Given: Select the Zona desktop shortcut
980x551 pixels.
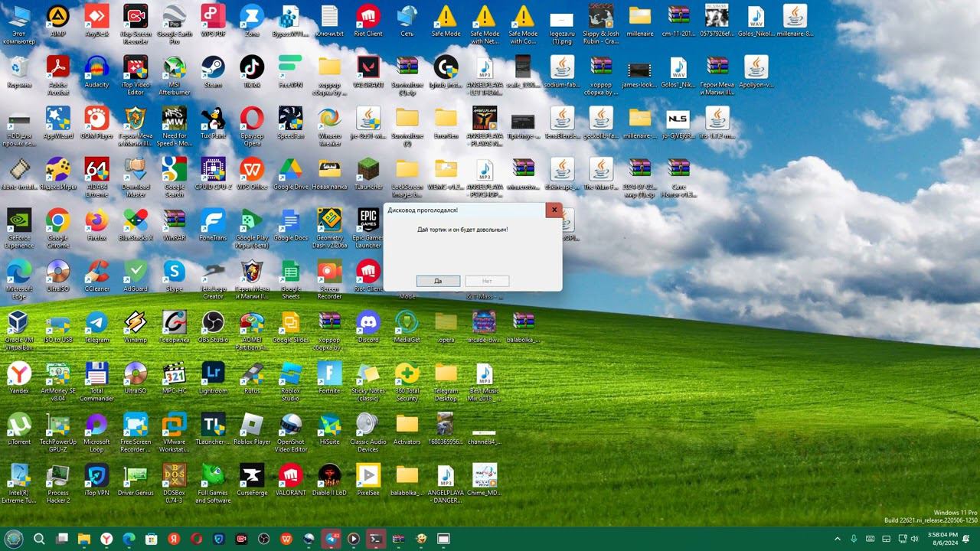Looking at the screenshot, I should pos(252,21).
